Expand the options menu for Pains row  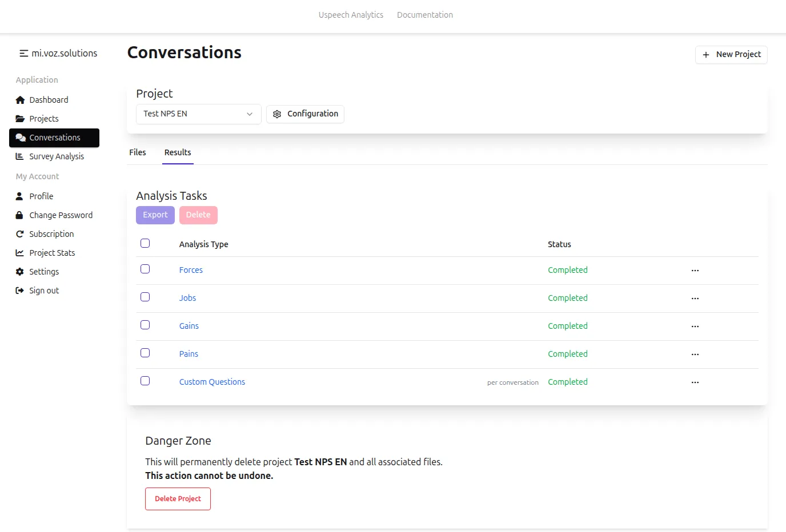pyautogui.click(x=695, y=354)
